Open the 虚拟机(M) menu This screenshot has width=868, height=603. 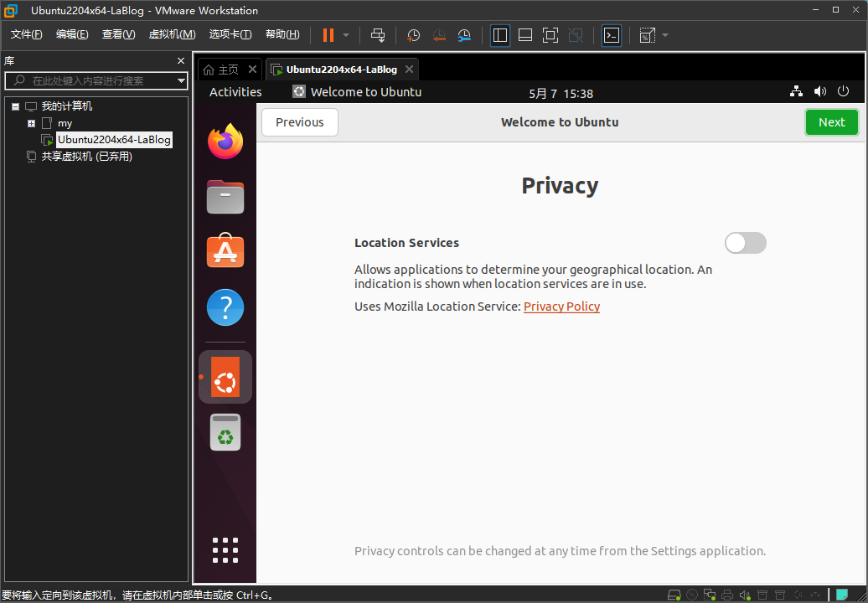click(172, 35)
